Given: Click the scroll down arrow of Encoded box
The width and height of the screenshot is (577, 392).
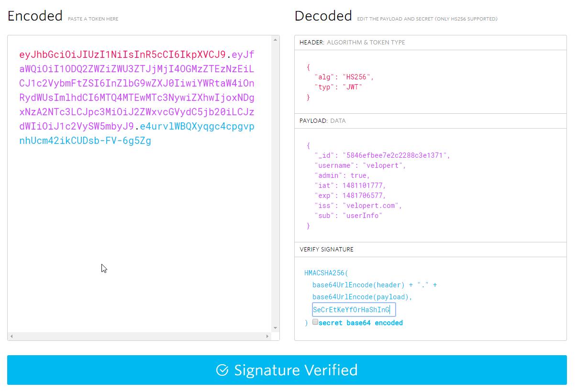Looking at the screenshot, I should [x=275, y=328].
